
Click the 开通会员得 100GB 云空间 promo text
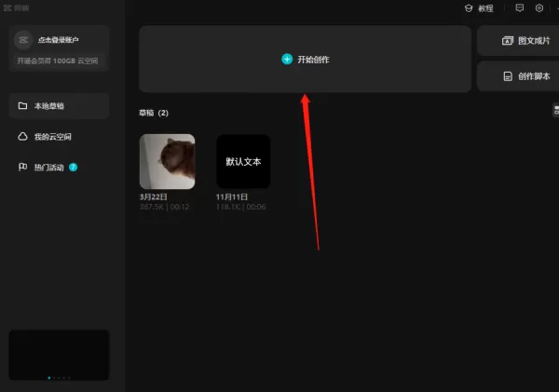pyautogui.click(x=58, y=61)
